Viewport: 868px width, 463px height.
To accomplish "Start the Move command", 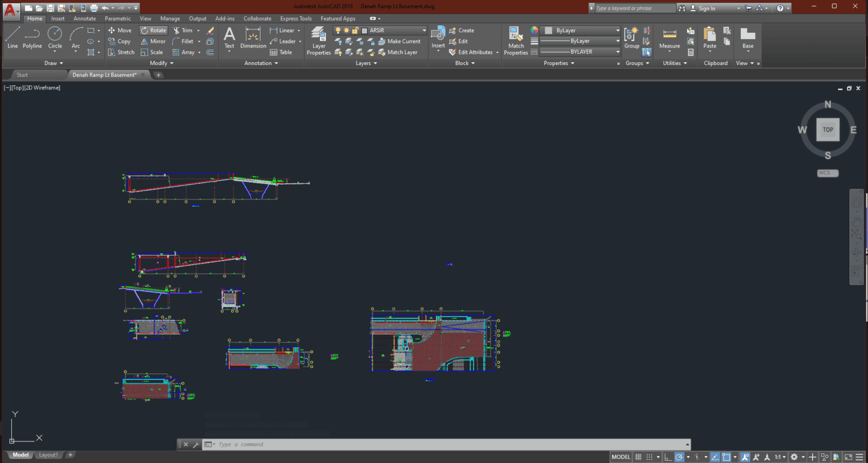I will point(120,30).
